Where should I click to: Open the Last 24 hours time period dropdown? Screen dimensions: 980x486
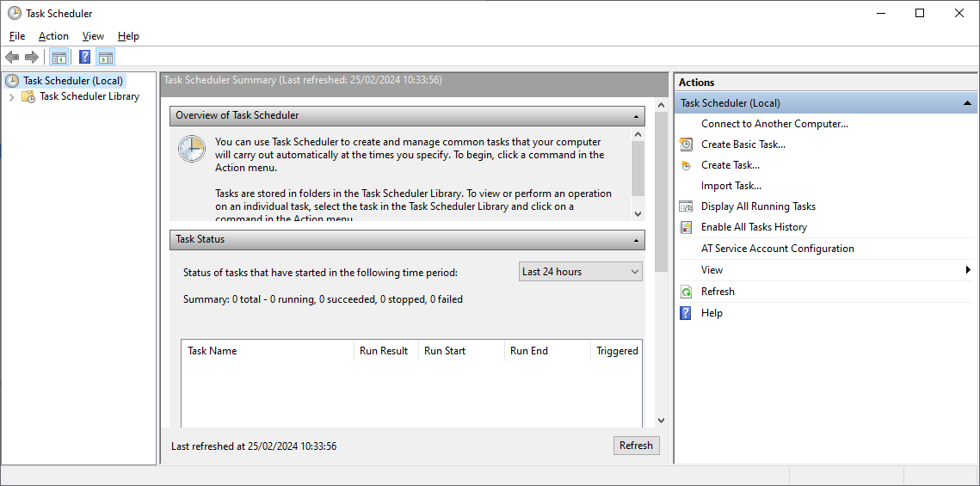tap(581, 272)
